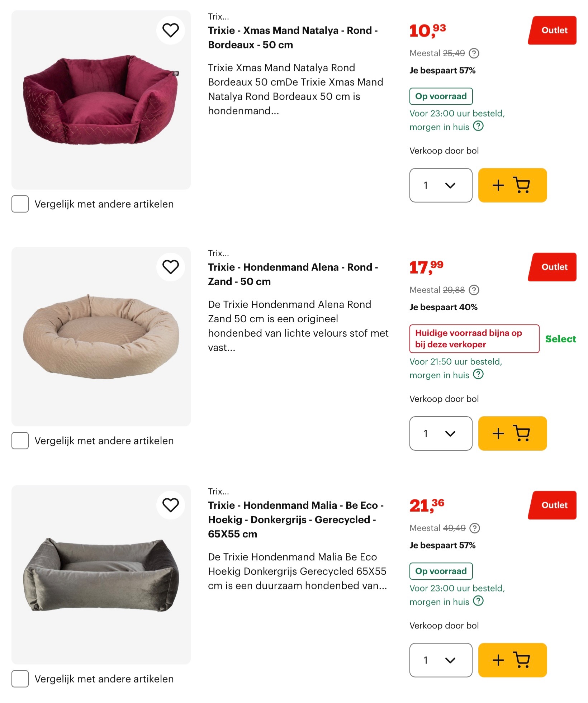Click Outlet badge on the Bordeaux basket
Viewport: 588px width, 703px height.
[553, 30]
